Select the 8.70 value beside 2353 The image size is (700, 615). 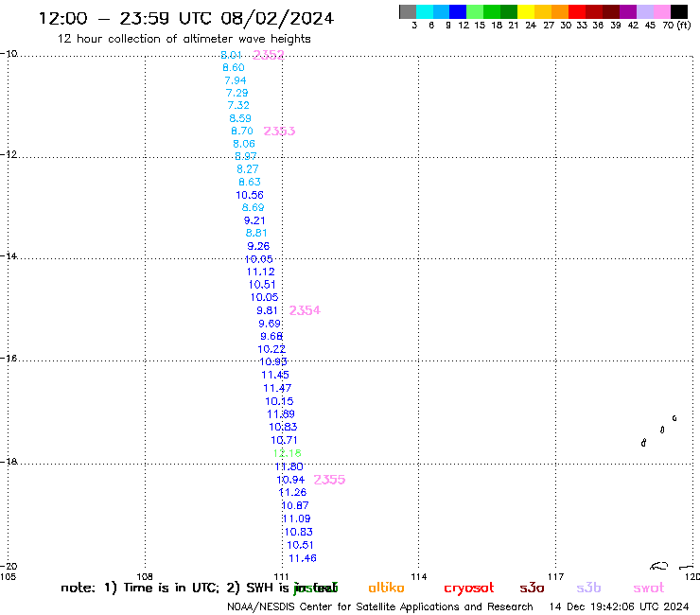pos(242,131)
